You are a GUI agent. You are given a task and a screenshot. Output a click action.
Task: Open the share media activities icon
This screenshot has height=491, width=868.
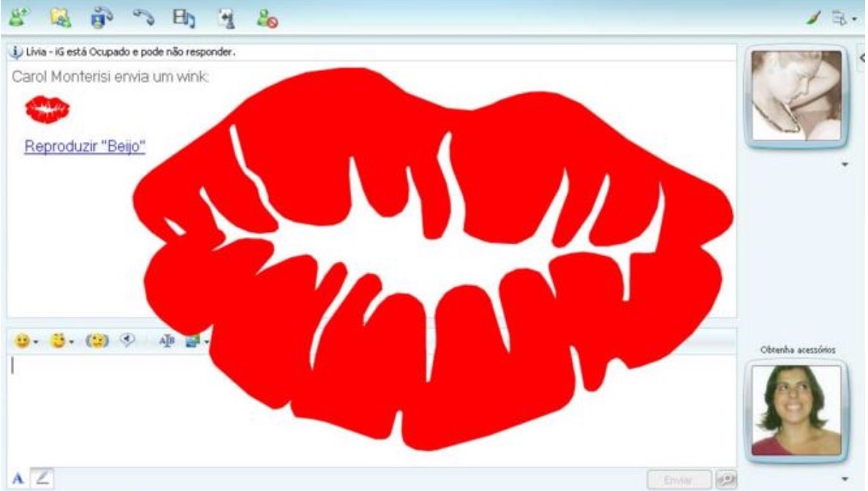coord(181,16)
